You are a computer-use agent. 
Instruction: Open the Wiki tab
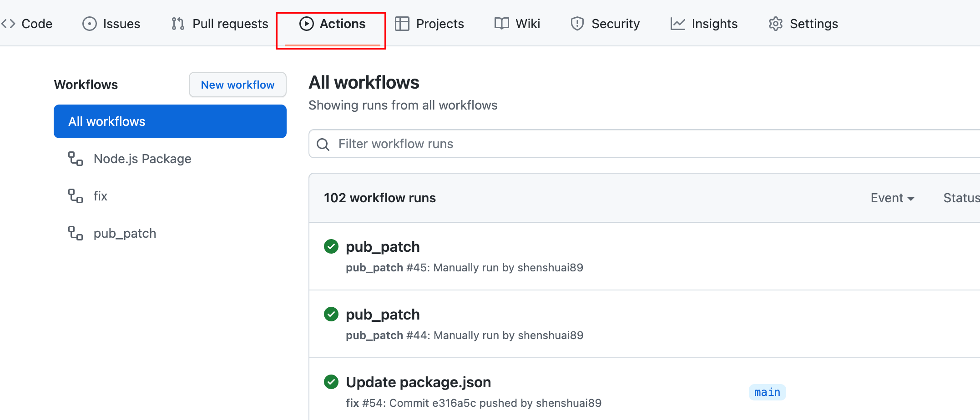tap(517, 24)
